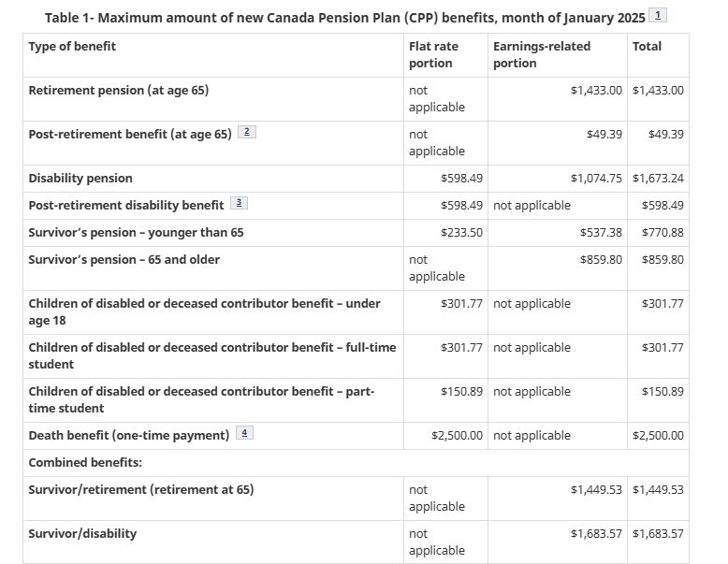The height and width of the screenshot is (564, 728).
Task: Click the "Survivor/retirement (retirement at 65)" label
Action: pos(140,490)
